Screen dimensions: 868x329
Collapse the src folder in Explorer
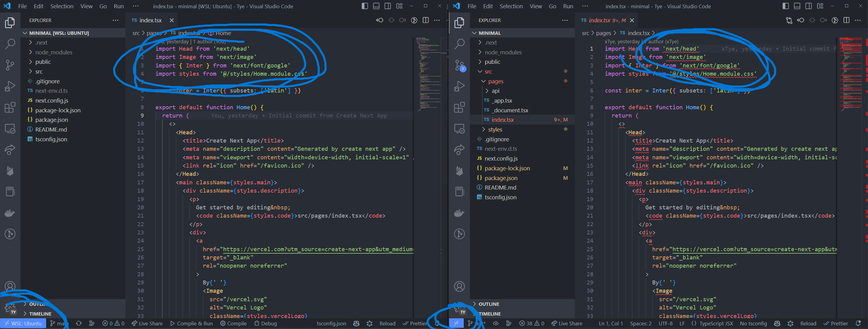click(488, 71)
